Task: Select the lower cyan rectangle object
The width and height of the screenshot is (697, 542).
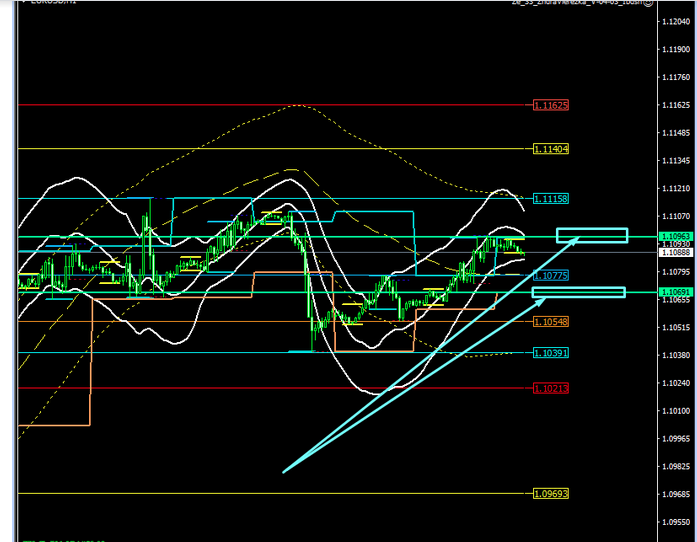Action: pos(579,292)
